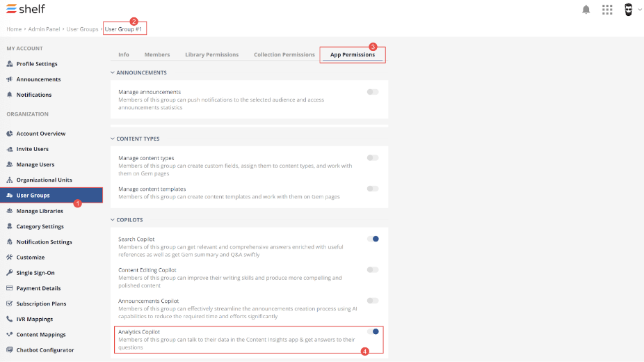Open the apps grid icon
Viewport: 644px width, 362px height.
607,10
